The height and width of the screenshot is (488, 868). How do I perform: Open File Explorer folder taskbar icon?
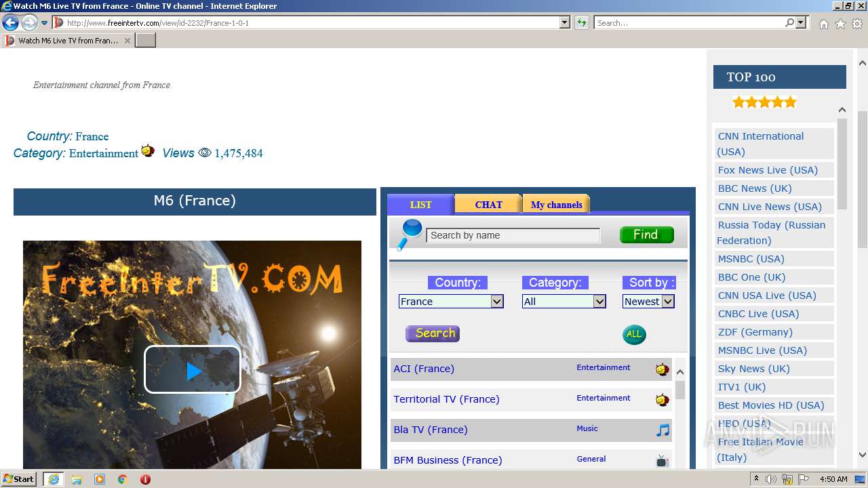click(77, 479)
